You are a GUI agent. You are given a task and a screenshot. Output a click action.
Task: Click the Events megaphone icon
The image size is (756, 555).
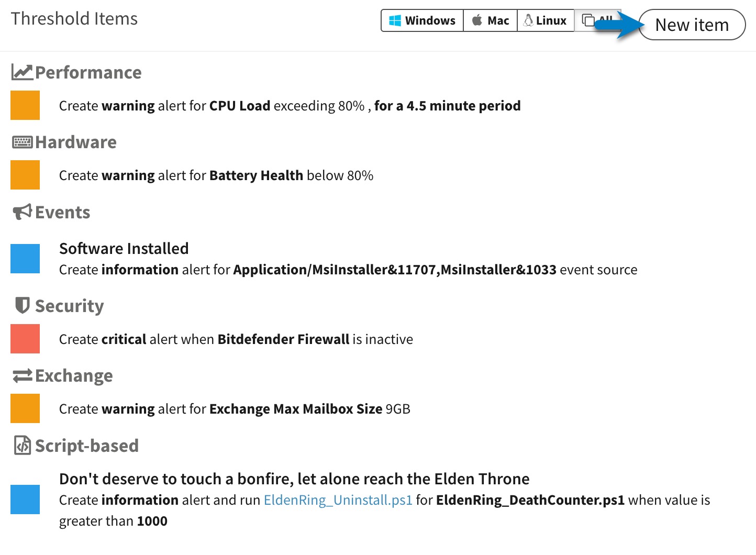click(23, 212)
